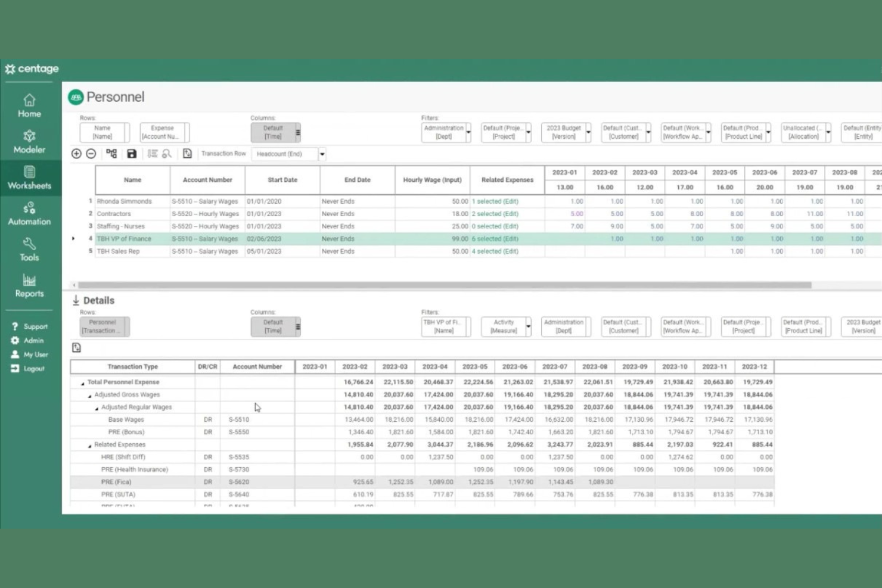The height and width of the screenshot is (588, 882).
Task: Expand the row four arrow indicator
Action: click(73, 238)
